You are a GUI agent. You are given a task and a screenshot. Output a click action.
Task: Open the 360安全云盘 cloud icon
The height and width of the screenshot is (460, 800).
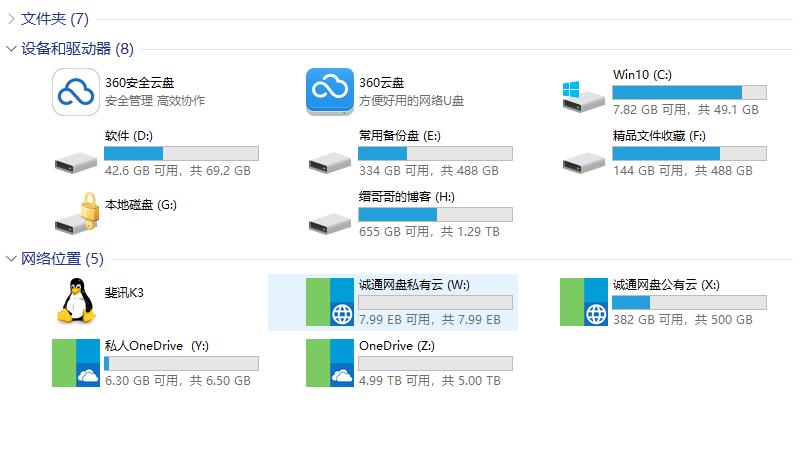[76, 92]
